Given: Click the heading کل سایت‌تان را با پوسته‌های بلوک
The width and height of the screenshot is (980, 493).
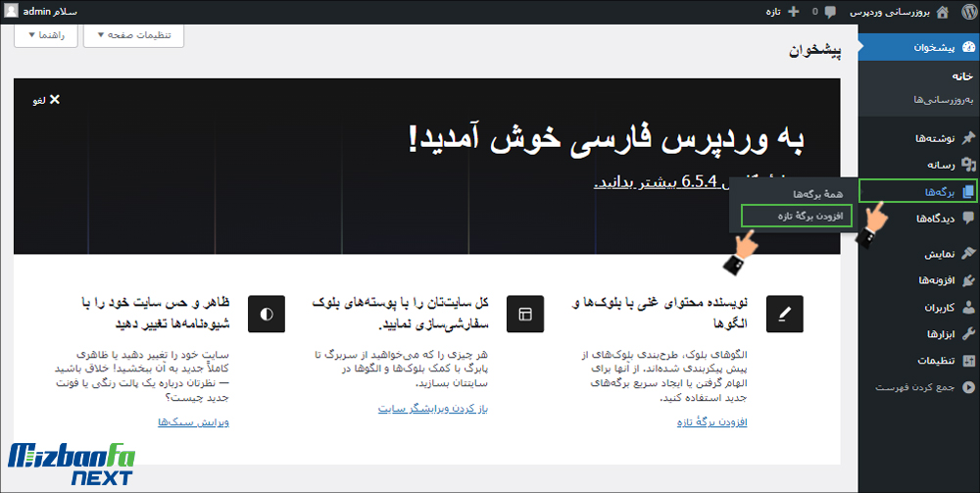Looking at the screenshot, I should click(x=400, y=314).
